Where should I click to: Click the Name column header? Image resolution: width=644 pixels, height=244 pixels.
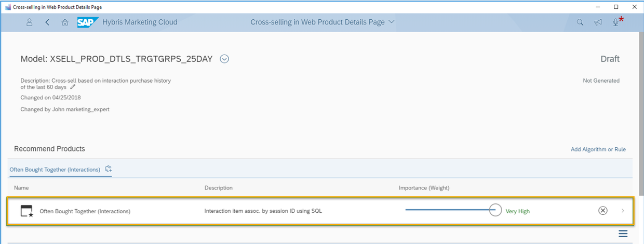(21, 187)
